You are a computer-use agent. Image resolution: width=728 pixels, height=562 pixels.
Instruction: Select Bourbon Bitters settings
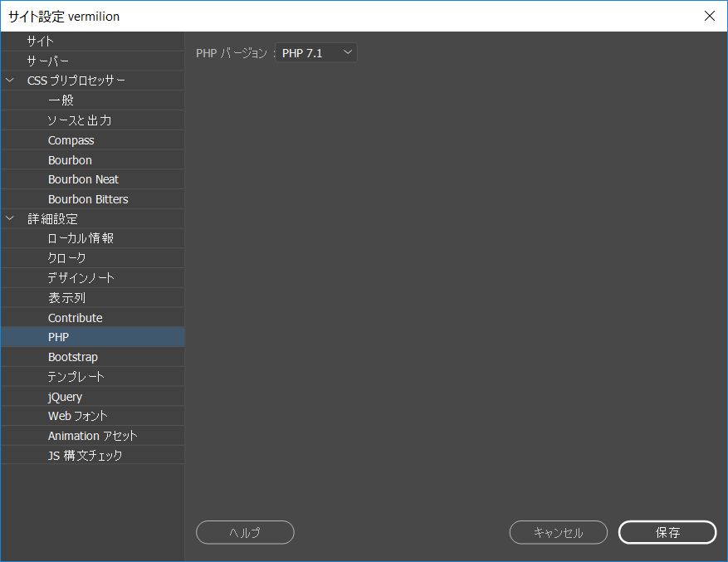coord(89,198)
